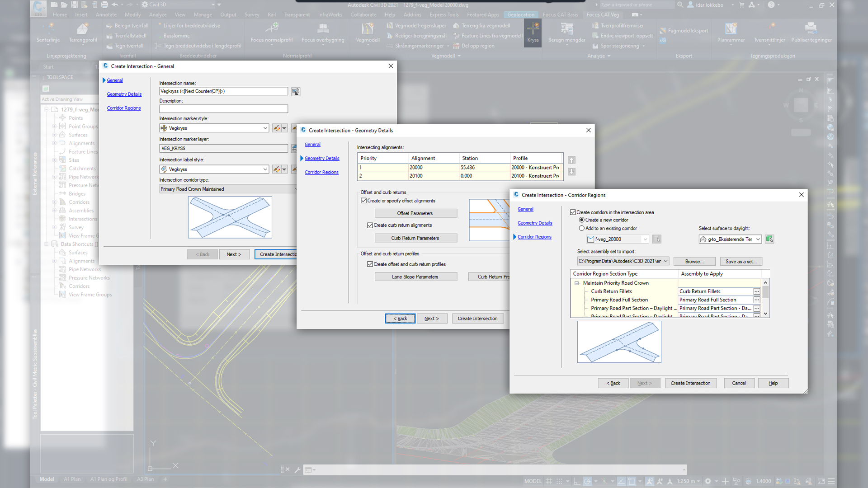Click the T-intersection preview thumbnail

click(x=619, y=342)
